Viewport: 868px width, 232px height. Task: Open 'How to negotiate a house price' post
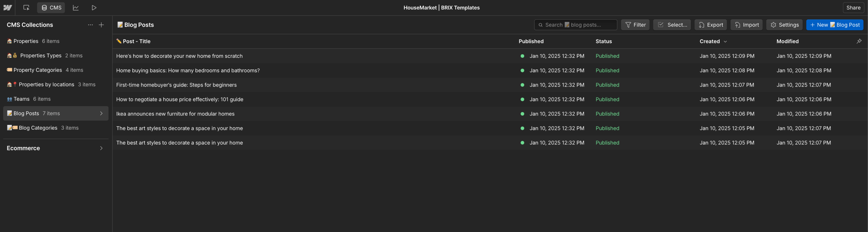(x=180, y=99)
